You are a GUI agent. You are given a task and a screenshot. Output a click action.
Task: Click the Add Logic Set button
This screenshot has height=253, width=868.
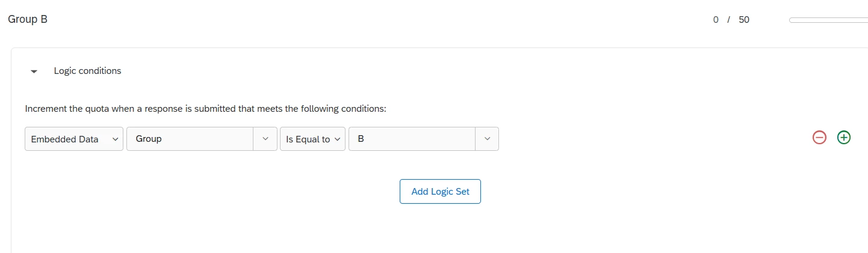[440, 191]
